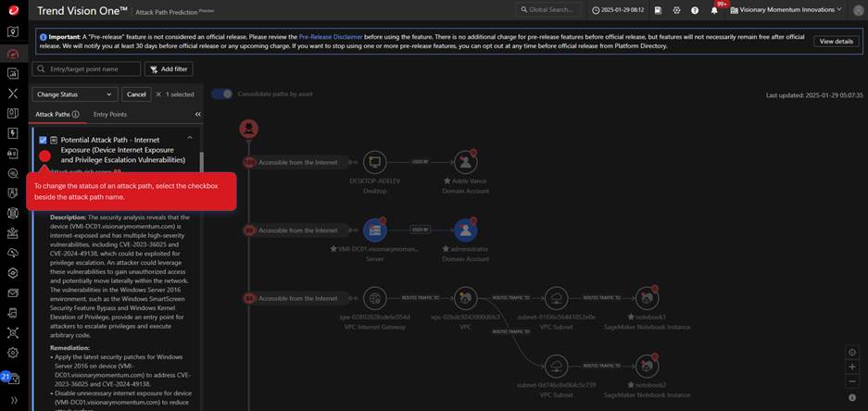
Task: Click the icon left of the help icon
Action: click(676, 10)
